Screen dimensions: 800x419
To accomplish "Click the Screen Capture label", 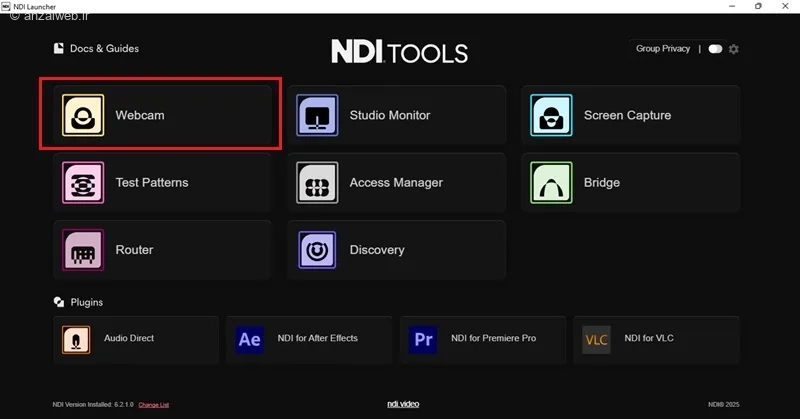I will coord(628,115).
